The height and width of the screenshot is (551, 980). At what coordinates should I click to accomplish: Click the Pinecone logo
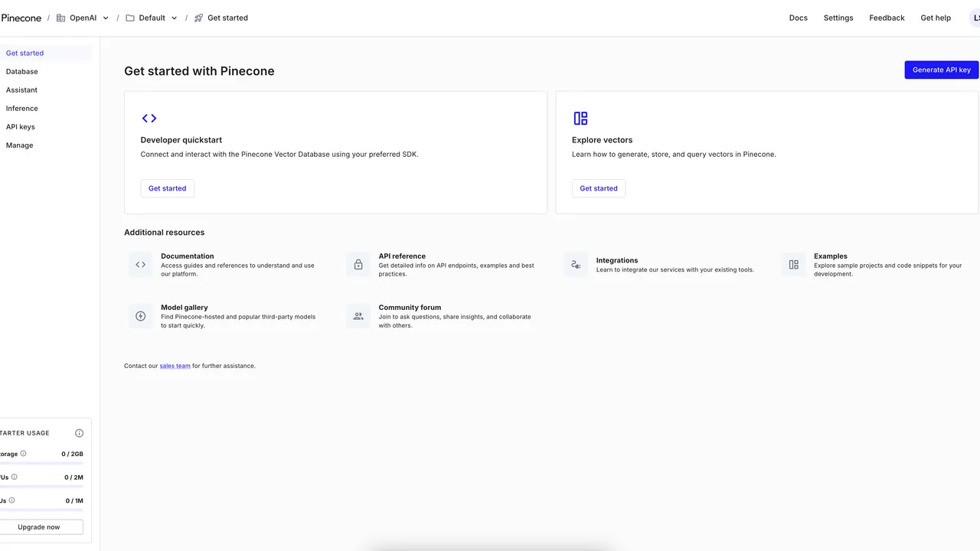click(x=21, y=18)
